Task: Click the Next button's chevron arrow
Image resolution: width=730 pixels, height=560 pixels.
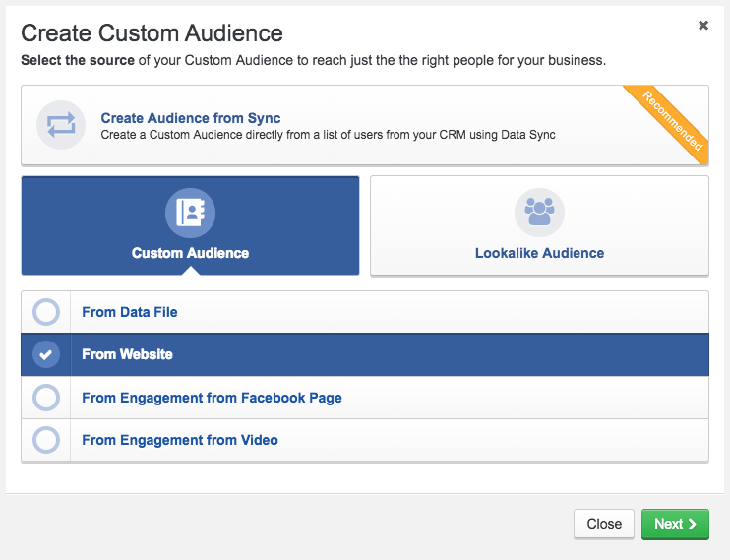Action: (693, 525)
